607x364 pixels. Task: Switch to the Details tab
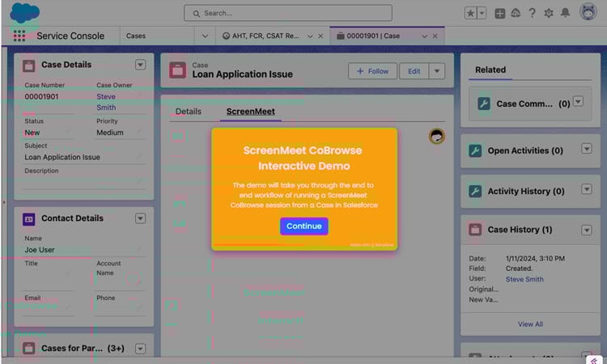click(x=188, y=112)
